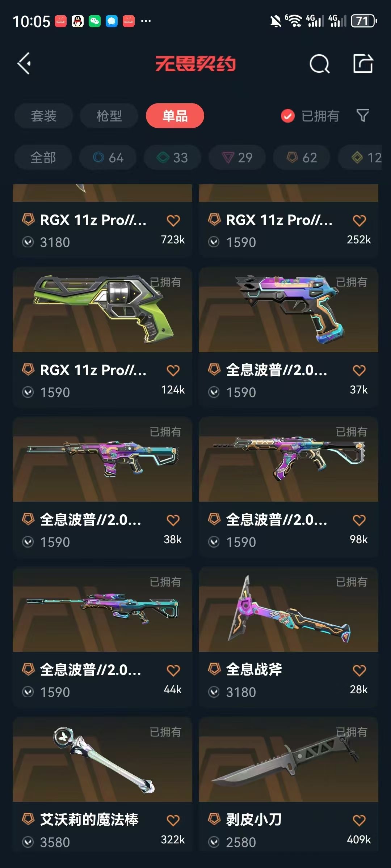Tap heart icon on 剥皮小刀
This screenshot has width=391, height=868.
click(359, 820)
